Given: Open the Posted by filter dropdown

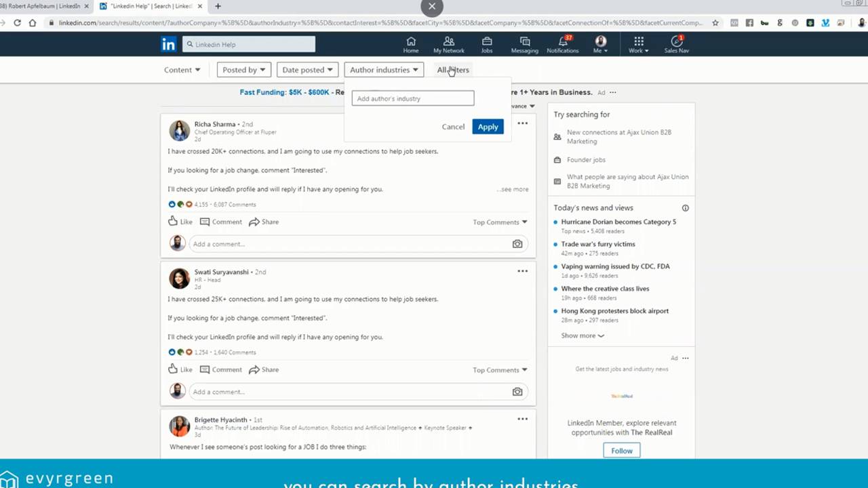Looking at the screenshot, I should click(x=244, y=70).
